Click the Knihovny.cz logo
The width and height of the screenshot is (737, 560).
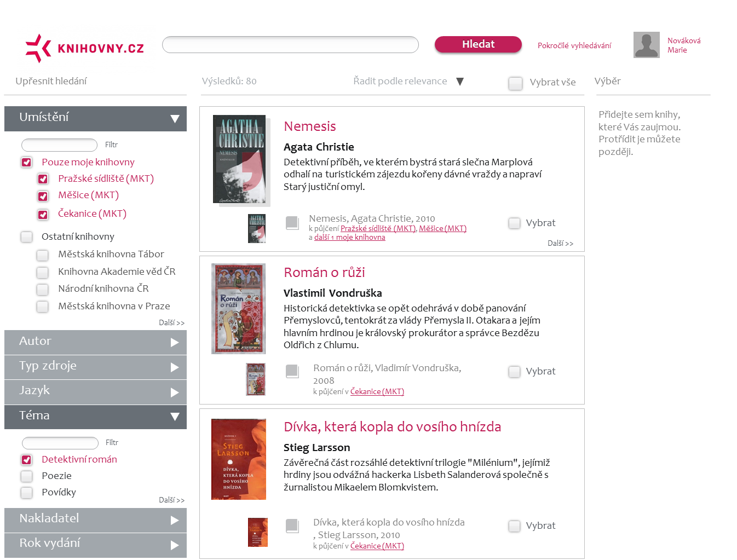click(x=85, y=48)
